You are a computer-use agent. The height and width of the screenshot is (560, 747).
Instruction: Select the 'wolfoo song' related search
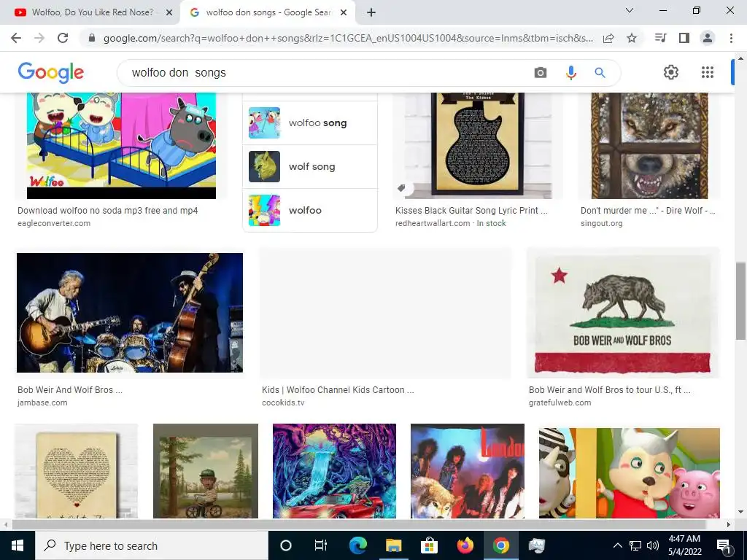pos(309,122)
